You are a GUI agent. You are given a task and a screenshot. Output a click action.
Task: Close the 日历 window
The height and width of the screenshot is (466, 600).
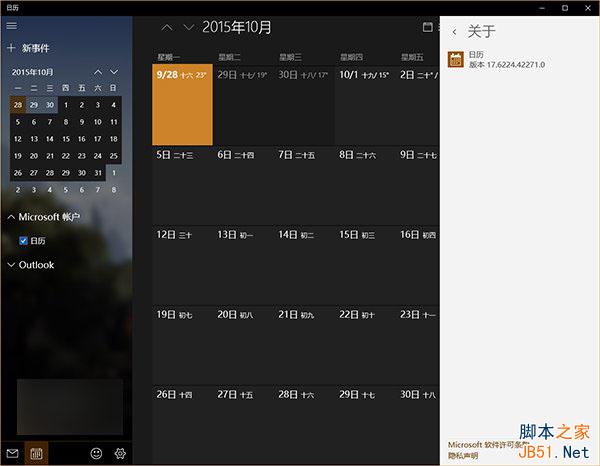click(588, 8)
